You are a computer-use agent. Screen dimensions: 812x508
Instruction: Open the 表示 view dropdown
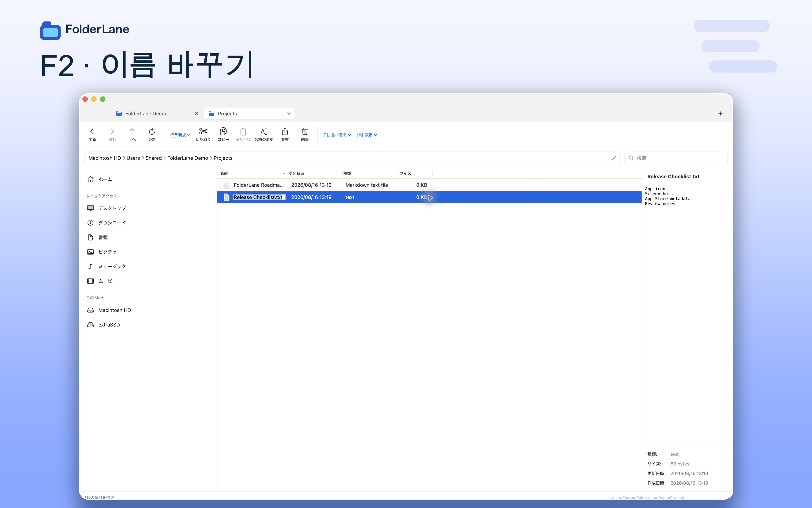pyautogui.click(x=367, y=135)
